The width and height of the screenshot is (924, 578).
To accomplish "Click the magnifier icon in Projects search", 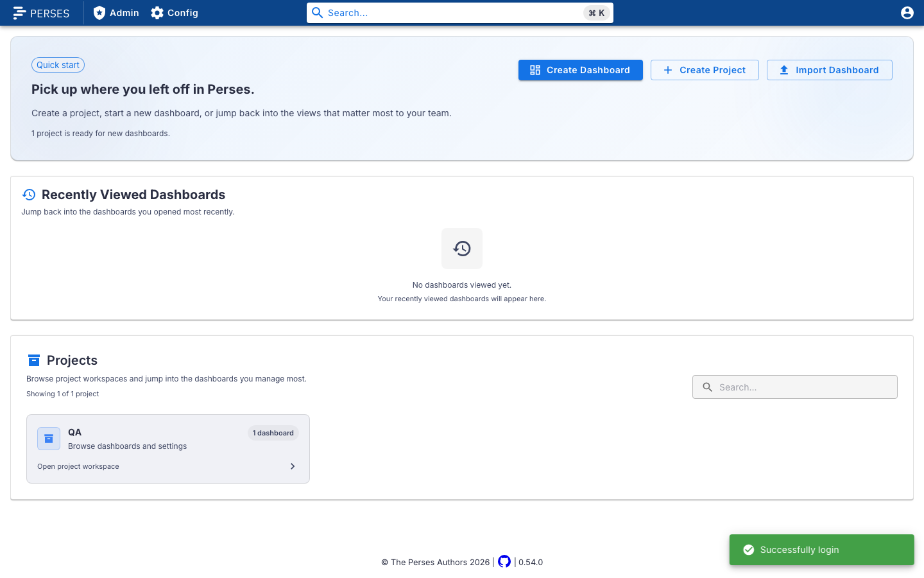I will pyautogui.click(x=708, y=387).
